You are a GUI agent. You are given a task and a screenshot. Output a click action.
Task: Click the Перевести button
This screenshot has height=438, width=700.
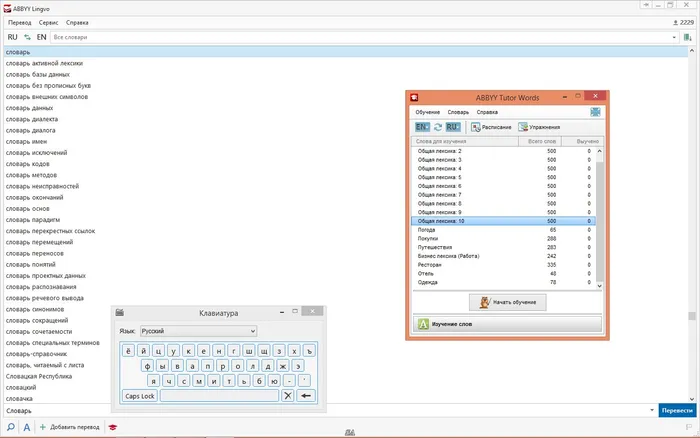677,410
